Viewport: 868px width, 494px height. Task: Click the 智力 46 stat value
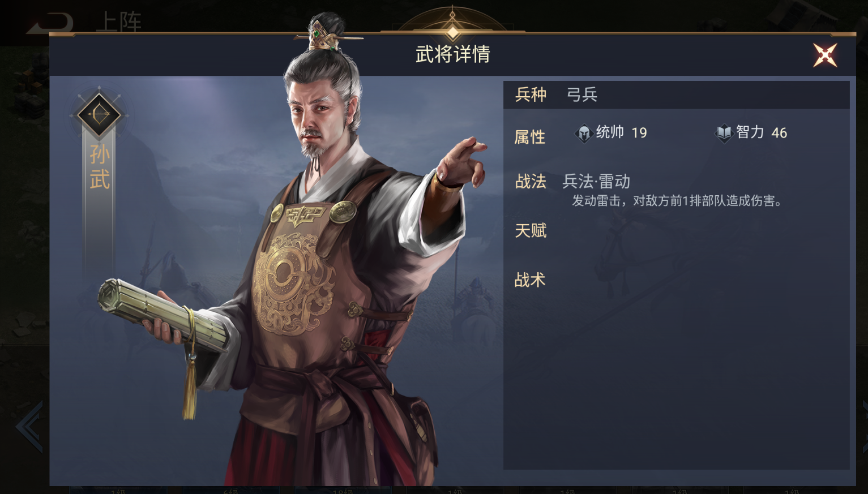(762, 132)
